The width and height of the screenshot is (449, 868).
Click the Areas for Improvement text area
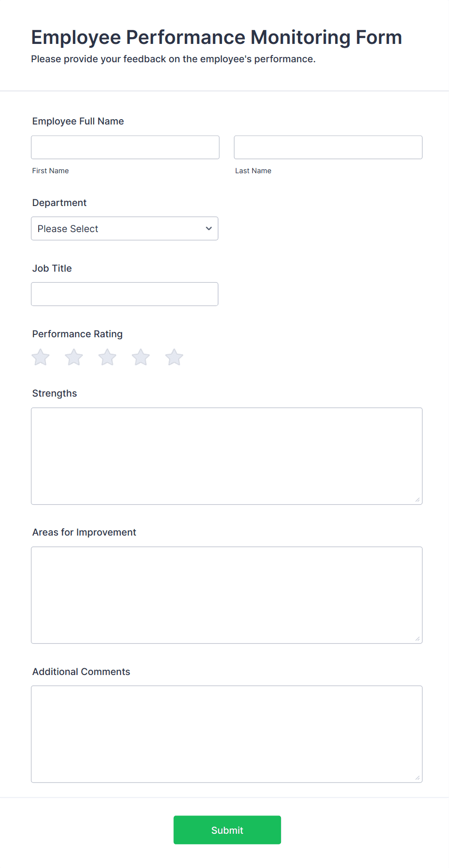pos(226,595)
